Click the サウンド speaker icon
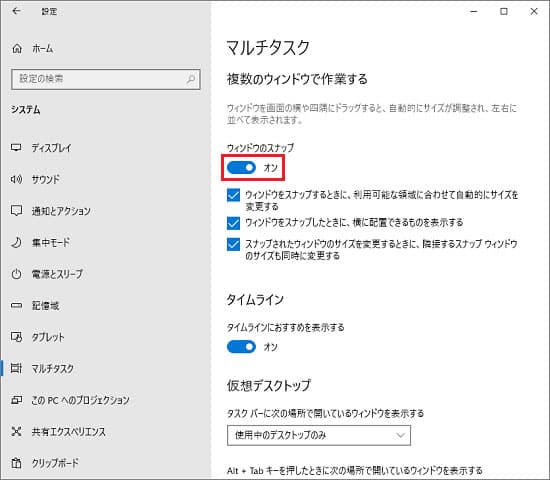The image size is (550, 480). click(x=16, y=179)
